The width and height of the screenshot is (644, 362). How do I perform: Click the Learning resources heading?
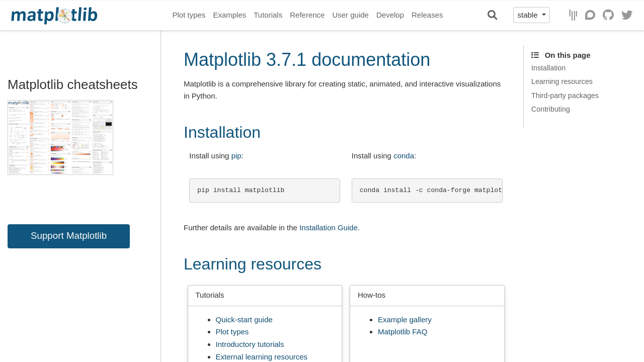click(253, 264)
